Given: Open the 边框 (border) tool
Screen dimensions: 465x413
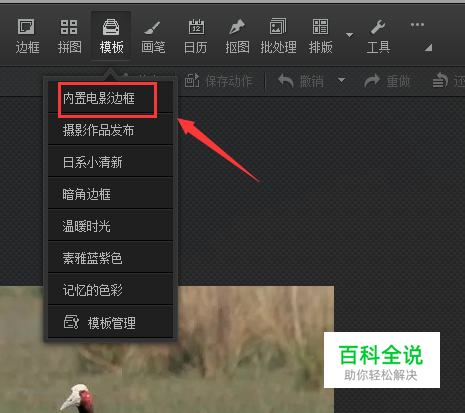Looking at the screenshot, I should click(x=27, y=36).
